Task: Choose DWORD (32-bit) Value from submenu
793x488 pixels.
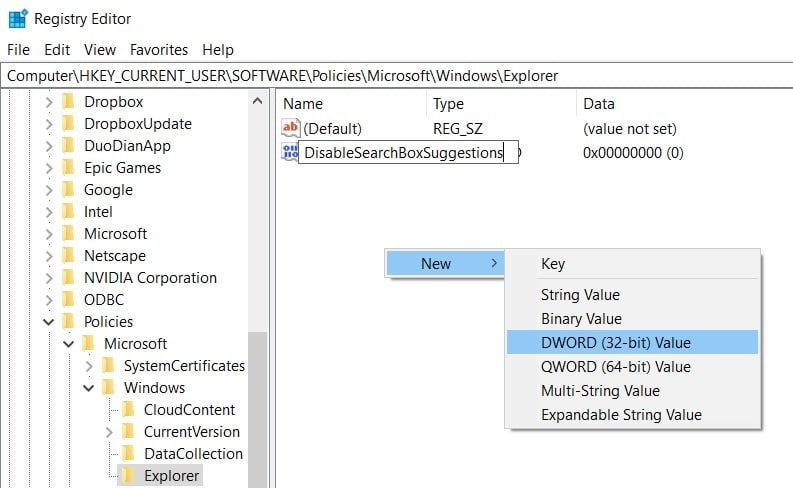Action: coord(615,342)
